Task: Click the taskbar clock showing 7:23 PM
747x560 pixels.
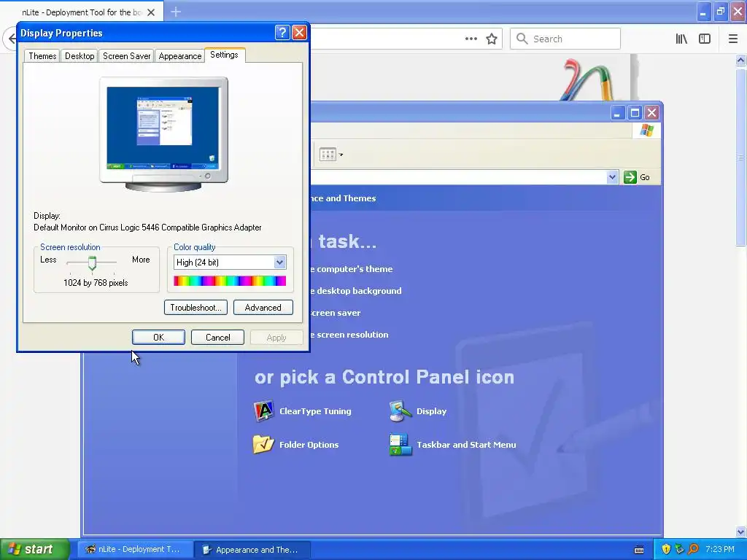Action: 719,549
